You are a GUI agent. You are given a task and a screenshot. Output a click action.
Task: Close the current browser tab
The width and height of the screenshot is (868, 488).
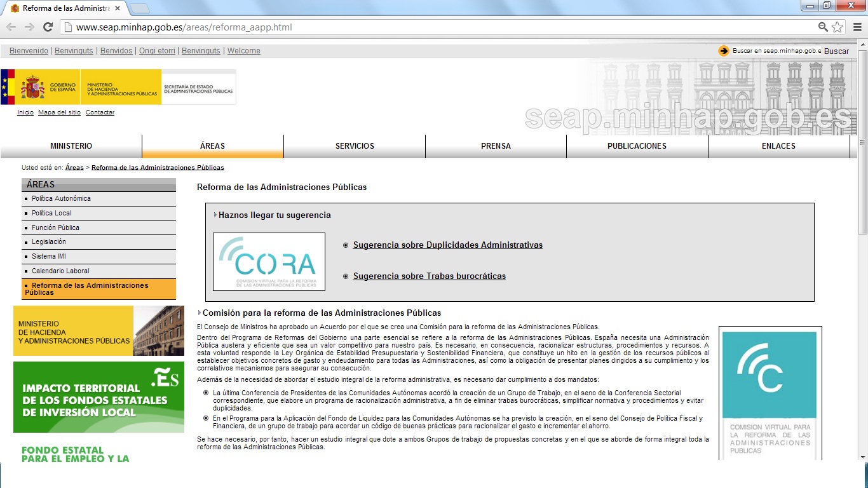(118, 8)
